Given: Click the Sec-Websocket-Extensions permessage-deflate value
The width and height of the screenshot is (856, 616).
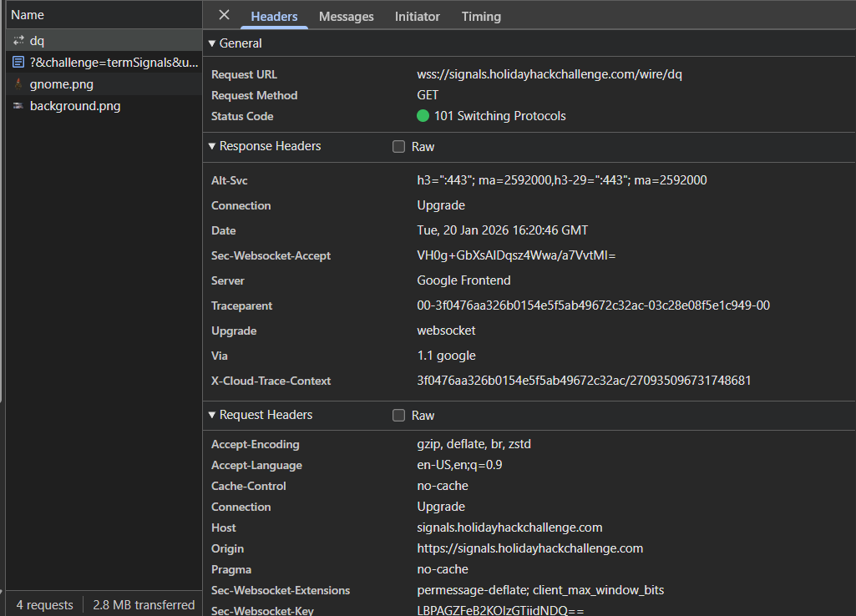Looking at the screenshot, I should [540, 590].
